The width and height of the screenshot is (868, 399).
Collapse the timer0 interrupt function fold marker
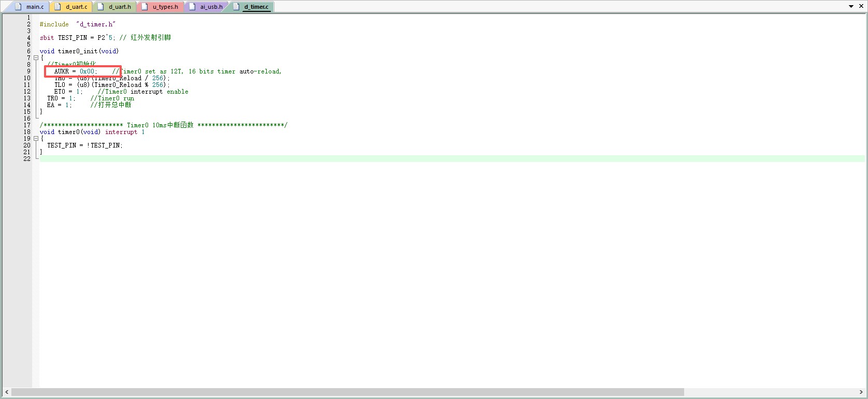click(x=36, y=139)
